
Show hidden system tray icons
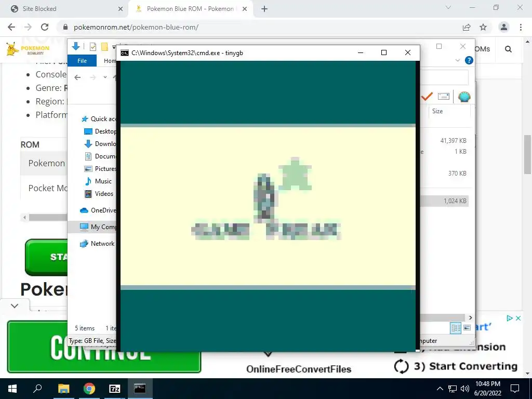click(440, 389)
